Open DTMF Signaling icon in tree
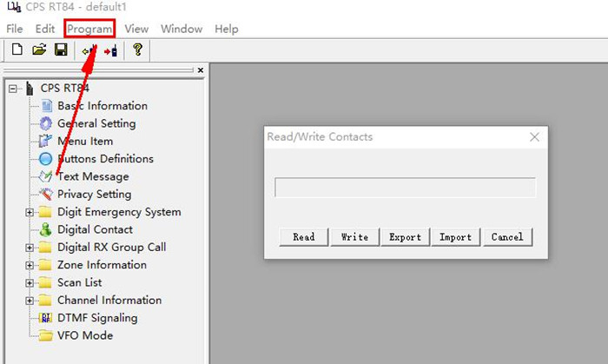The width and height of the screenshot is (608, 364). click(x=45, y=318)
